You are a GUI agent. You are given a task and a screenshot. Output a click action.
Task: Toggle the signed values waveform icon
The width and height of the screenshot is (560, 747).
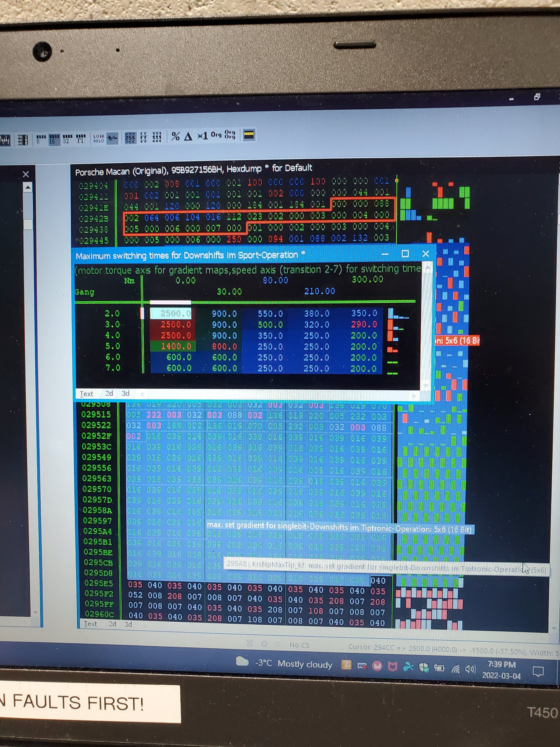point(112,138)
